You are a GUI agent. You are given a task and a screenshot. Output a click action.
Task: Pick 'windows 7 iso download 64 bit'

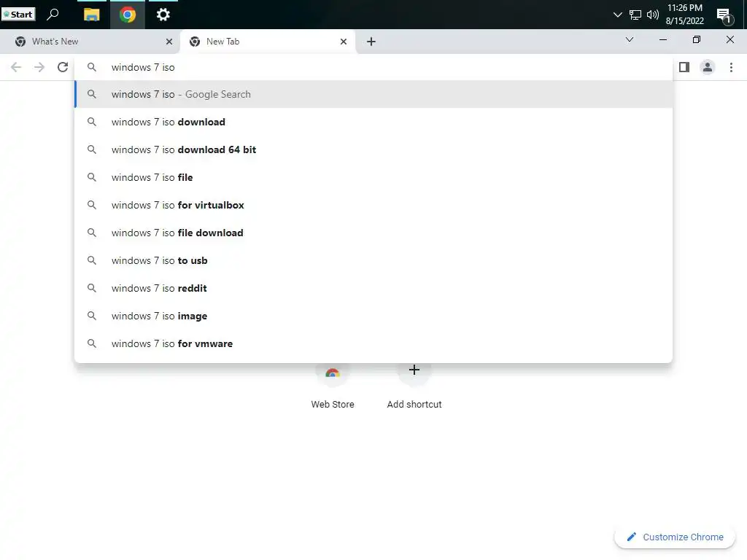click(x=373, y=149)
